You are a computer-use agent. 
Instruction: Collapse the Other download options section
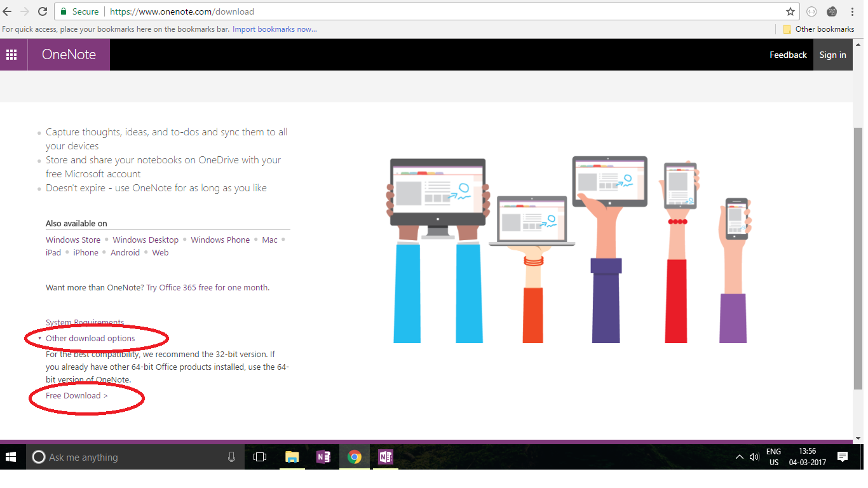[x=90, y=339]
